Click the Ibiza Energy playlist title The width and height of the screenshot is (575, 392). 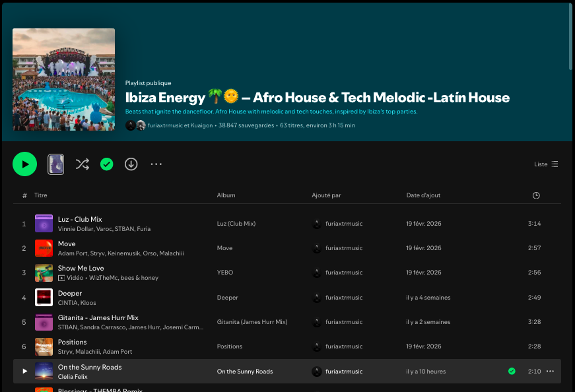pyautogui.click(x=317, y=98)
